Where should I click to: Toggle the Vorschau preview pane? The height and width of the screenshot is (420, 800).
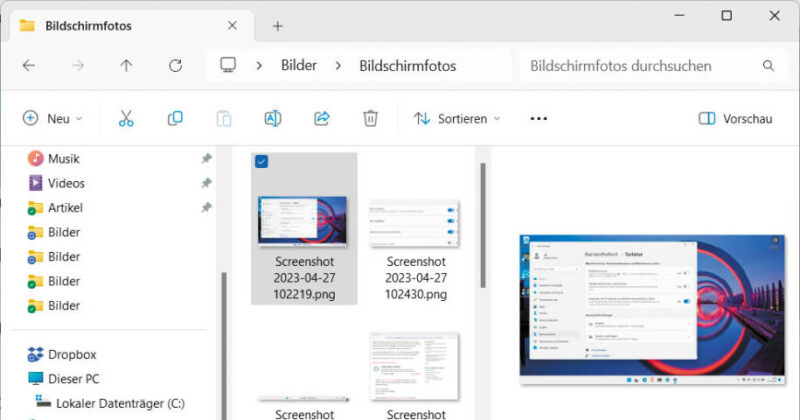pyautogui.click(x=735, y=118)
